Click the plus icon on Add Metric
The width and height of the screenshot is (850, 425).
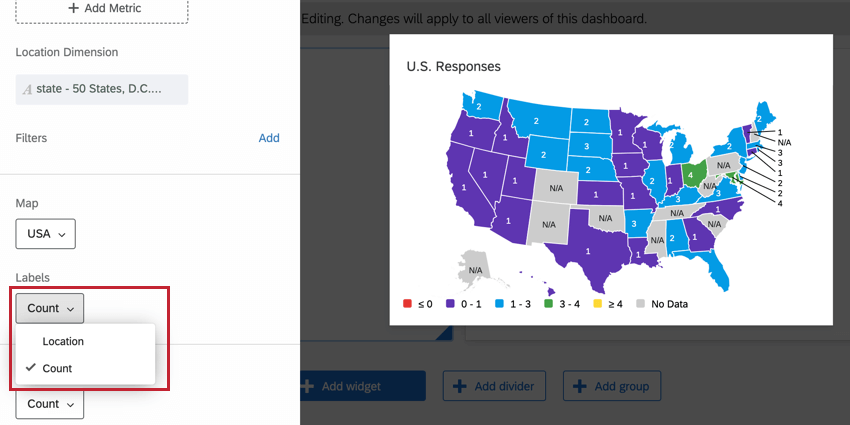tap(73, 8)
